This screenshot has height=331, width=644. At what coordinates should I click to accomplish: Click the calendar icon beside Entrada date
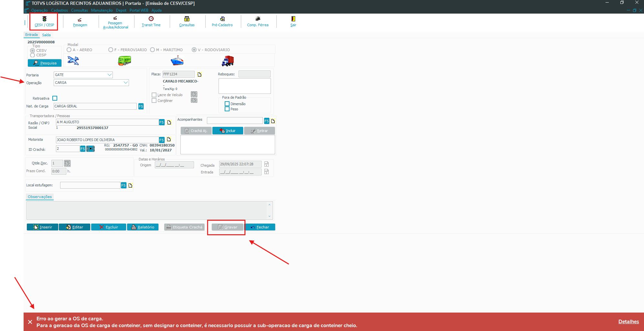point(267,171)
